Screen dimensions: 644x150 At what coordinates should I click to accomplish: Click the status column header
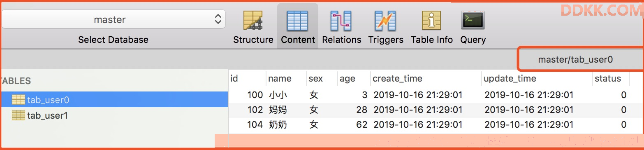[x=611, y=78]
